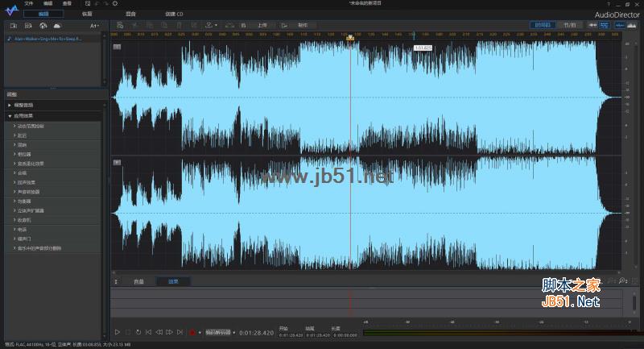Click the 制作 button in toolbar
644x349 pixels.
click(303, 26)
